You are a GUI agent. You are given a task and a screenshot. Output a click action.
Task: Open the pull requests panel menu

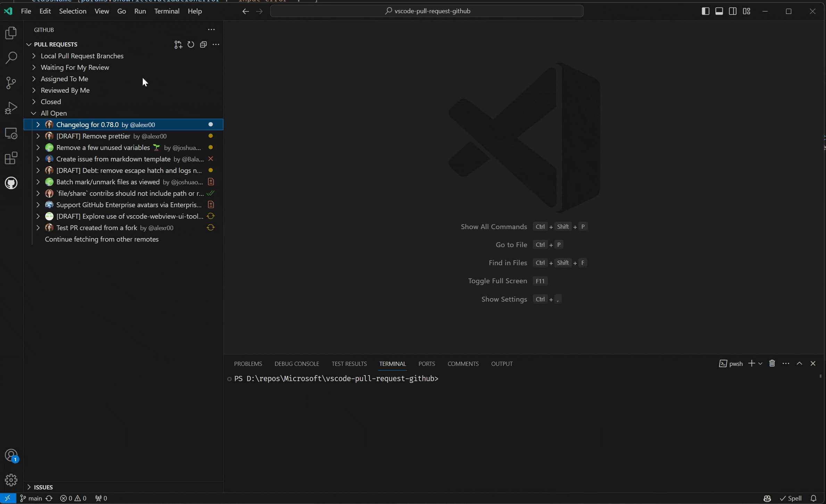coord(216,44)
